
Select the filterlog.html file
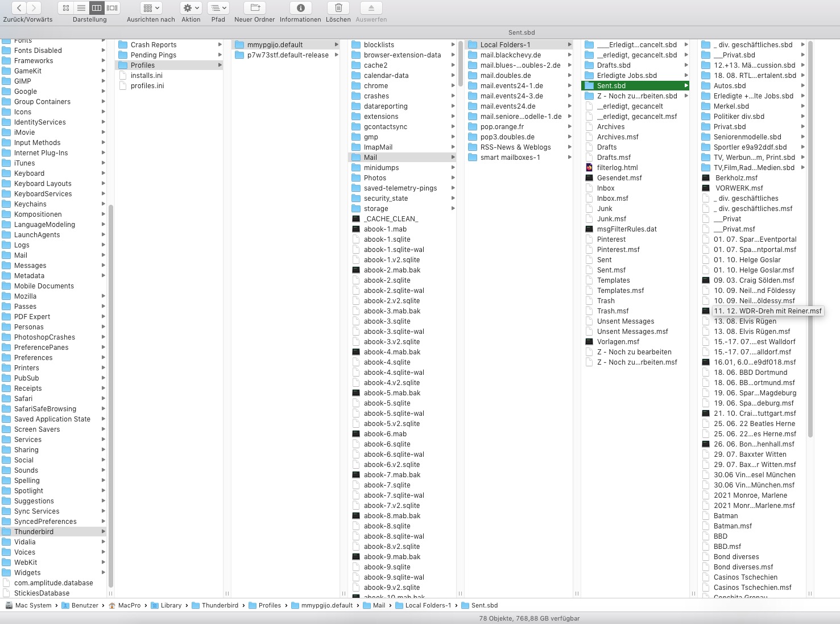617,168
